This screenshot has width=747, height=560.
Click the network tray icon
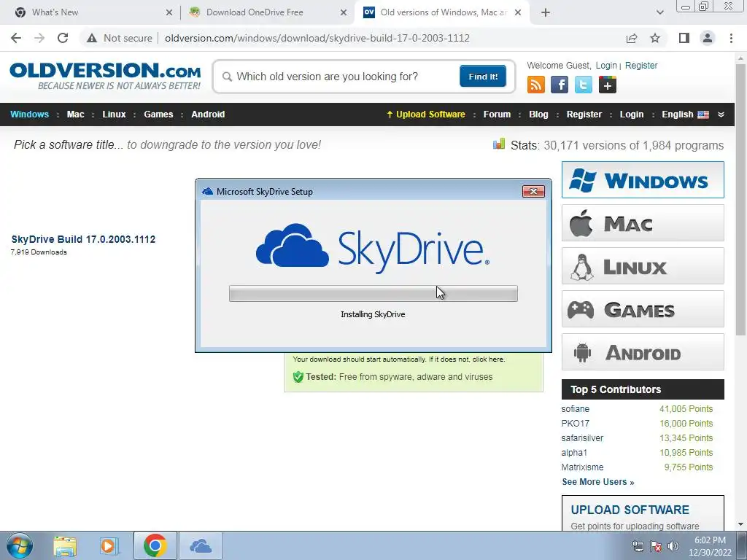tap(638, 546)
